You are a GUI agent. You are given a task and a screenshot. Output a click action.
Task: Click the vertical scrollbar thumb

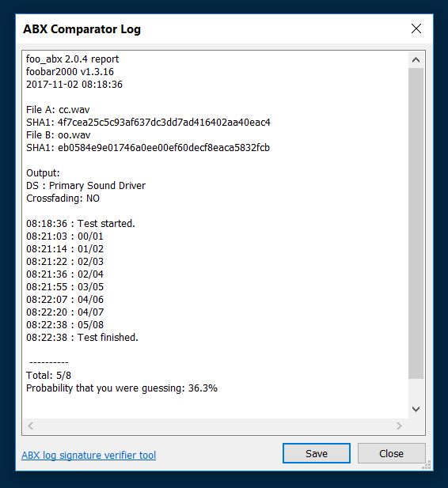(416, 223)
